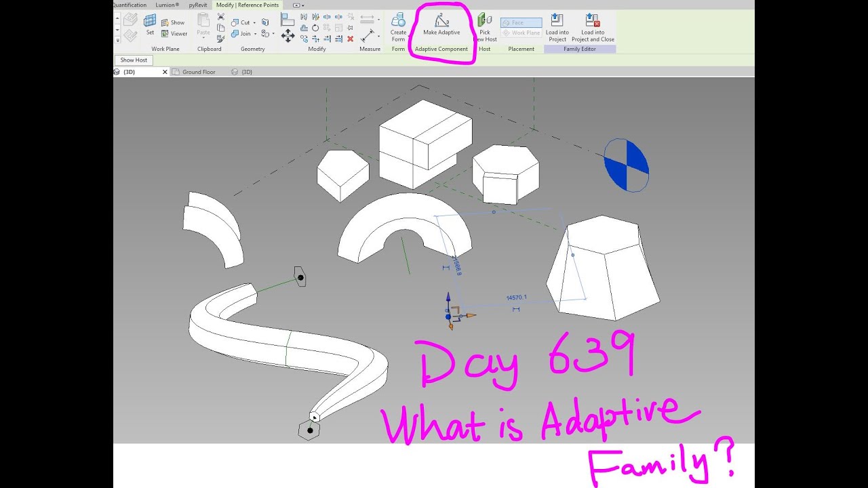Select the Split Element tool
The height and width of the screenshot is (488, 868).
[x=327, y=16]
